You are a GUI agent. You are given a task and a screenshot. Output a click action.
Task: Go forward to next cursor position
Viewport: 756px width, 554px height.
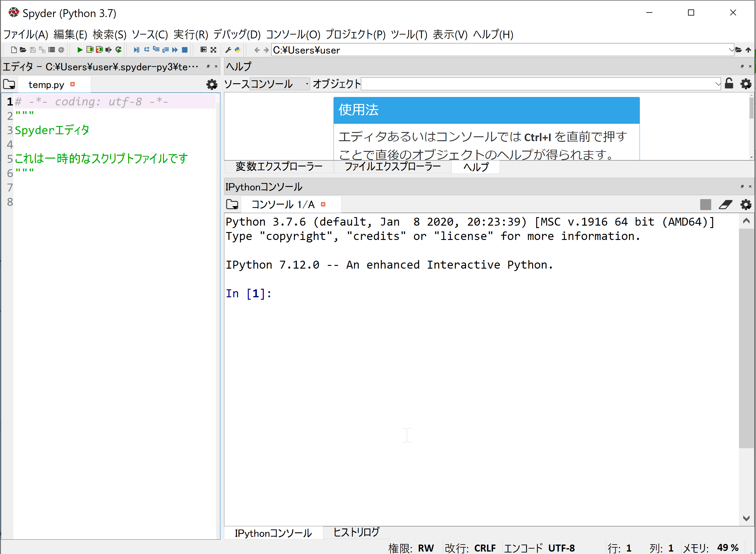[266, 50]
